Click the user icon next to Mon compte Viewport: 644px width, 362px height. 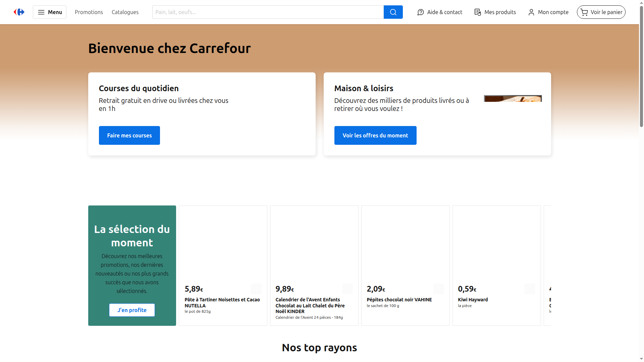pos(531,12)
